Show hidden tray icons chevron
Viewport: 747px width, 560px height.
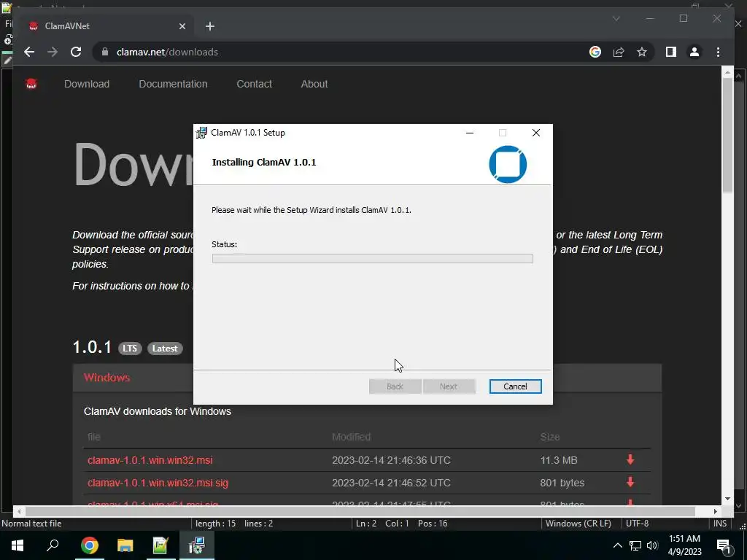coord(617,545)
